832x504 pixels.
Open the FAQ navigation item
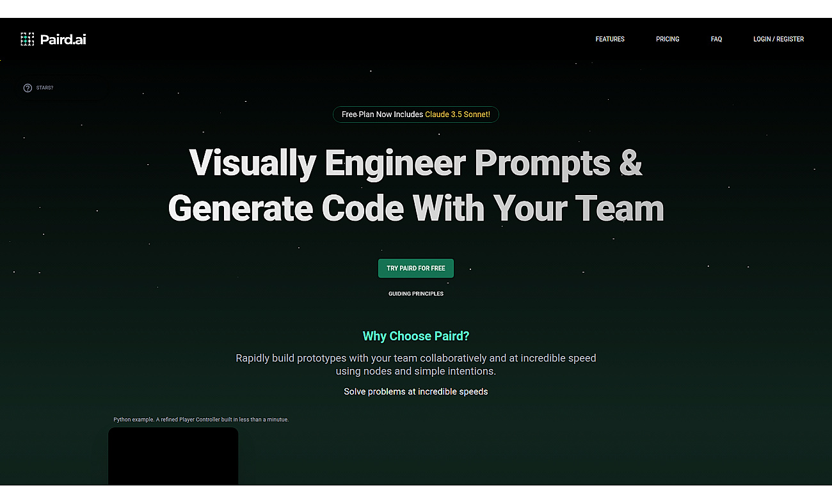716,39
